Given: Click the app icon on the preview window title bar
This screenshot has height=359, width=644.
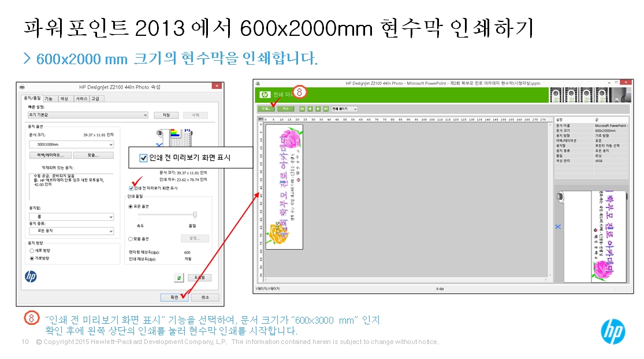Looking at the screenshot, I should 258,83.
